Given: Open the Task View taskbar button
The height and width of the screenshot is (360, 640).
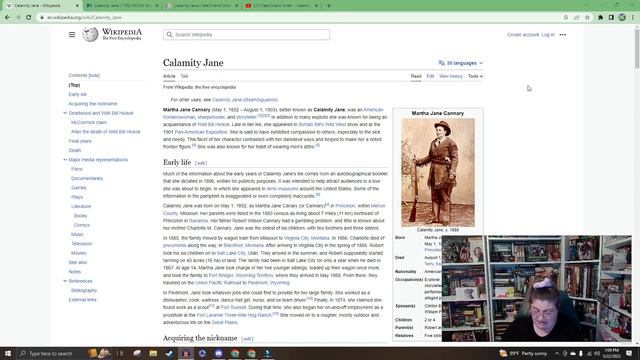Looking at the screenshot, I should pyautogui.click(x=120, y=353).
